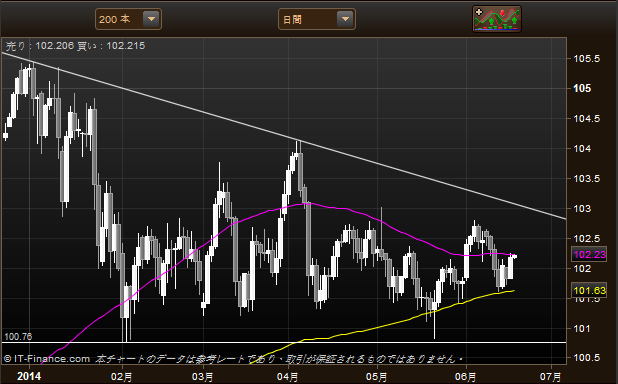Click the 売り 102.206 sell quote text
The image size is (618, 384).
39,46
